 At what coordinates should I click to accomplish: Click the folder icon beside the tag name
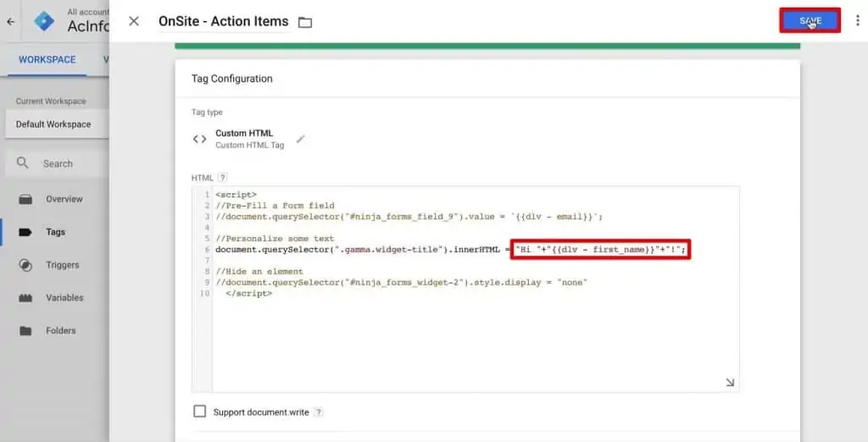click(305, 22)
